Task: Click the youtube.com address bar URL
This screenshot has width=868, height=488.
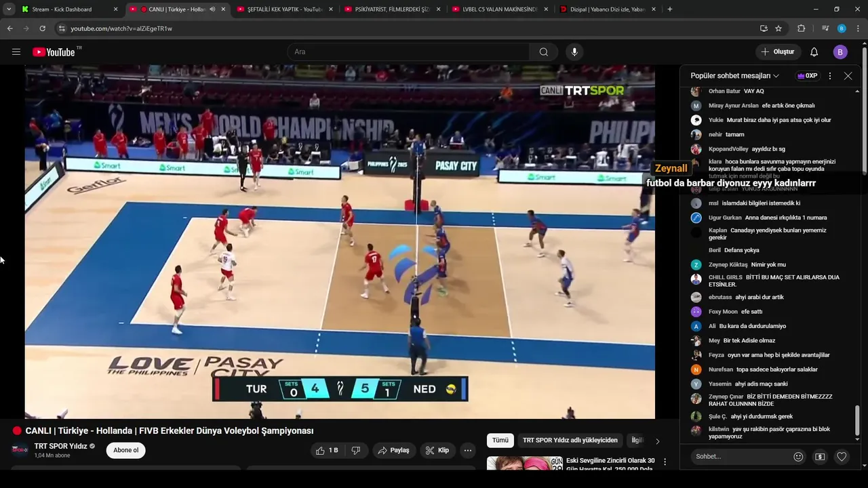Action: coord(121,28)
